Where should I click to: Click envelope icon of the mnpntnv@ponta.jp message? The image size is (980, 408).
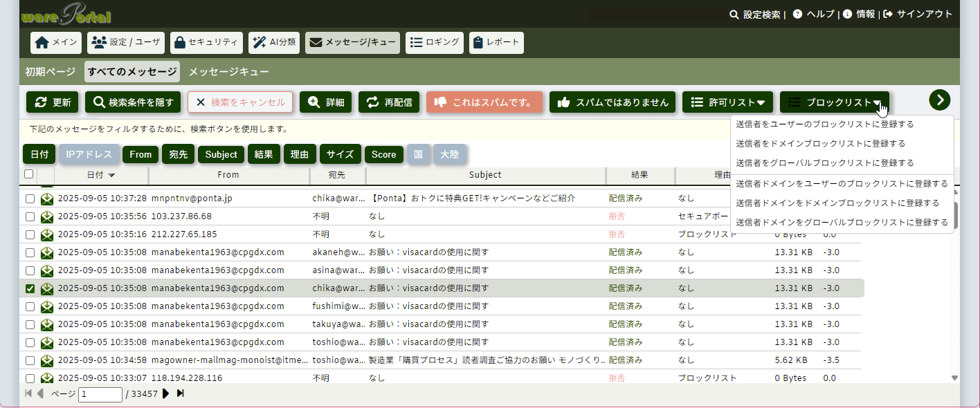[x=47, y=198]
